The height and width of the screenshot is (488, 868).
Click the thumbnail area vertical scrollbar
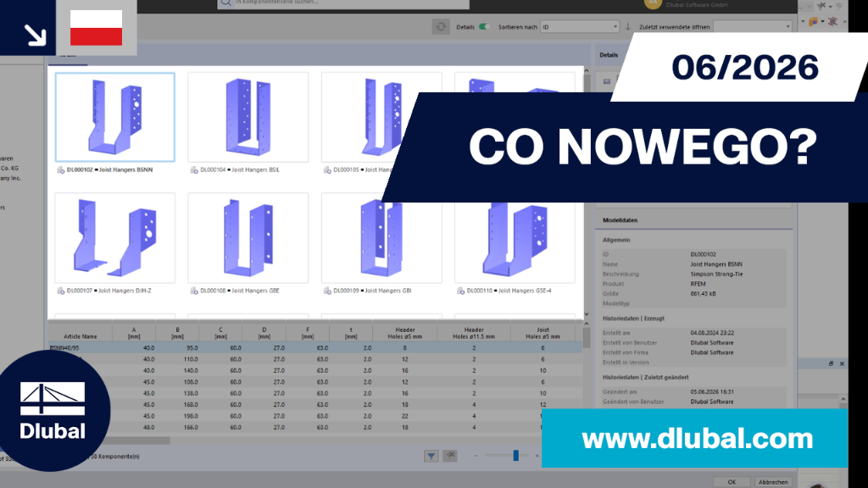pyautogui.click(x=587, y=83)
